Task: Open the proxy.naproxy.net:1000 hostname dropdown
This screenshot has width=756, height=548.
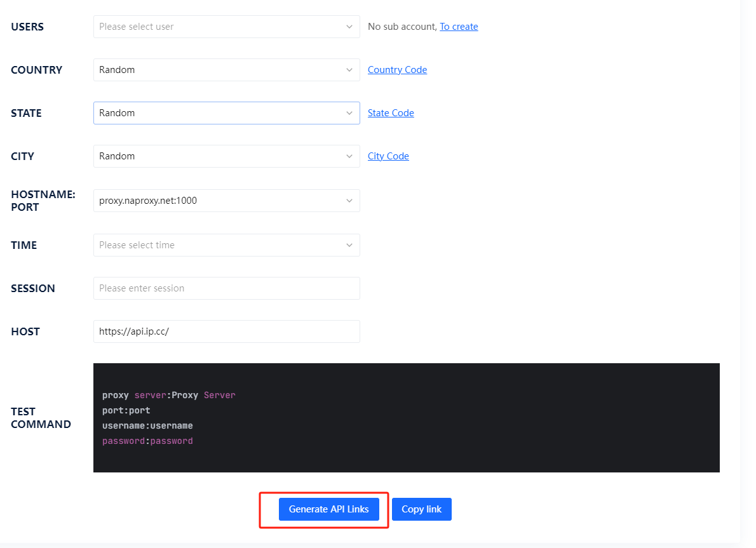Action: tap(226, 201)
